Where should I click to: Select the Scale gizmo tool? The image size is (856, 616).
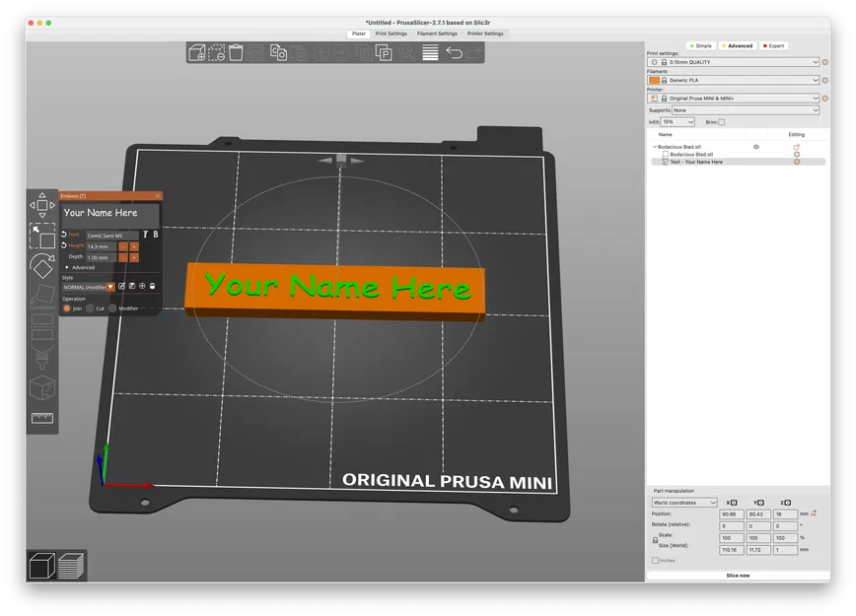[42, 236]
